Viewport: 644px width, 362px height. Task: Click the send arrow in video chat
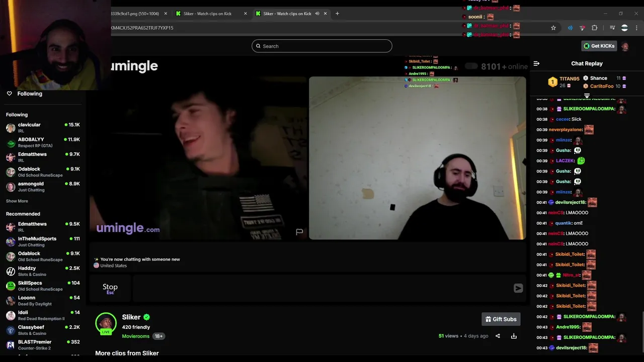tap(518, 288)
